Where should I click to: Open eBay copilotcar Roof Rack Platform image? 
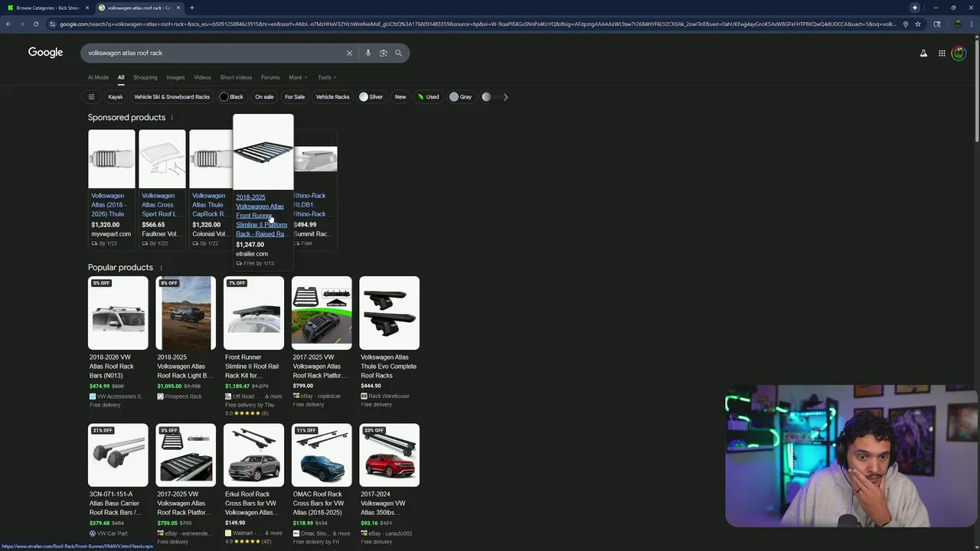tap(322, 312)
